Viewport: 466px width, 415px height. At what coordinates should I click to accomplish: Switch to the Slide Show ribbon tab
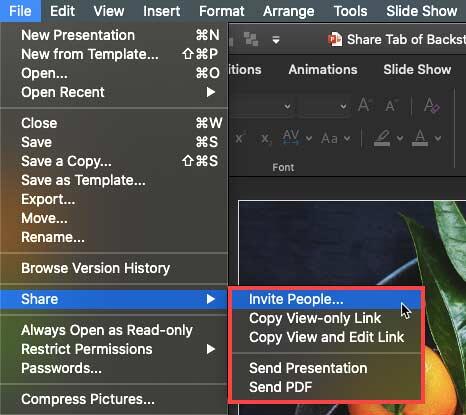417,69
